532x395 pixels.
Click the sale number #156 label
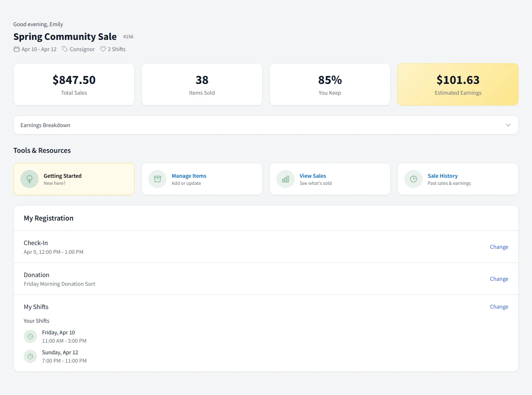128,37
